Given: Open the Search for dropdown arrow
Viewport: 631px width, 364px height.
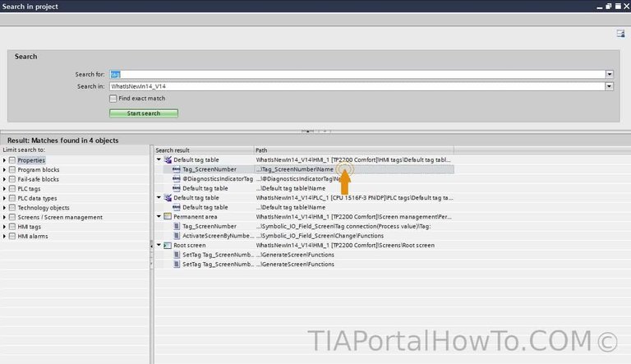Looking at the screenshot, I should coord(610,74).
